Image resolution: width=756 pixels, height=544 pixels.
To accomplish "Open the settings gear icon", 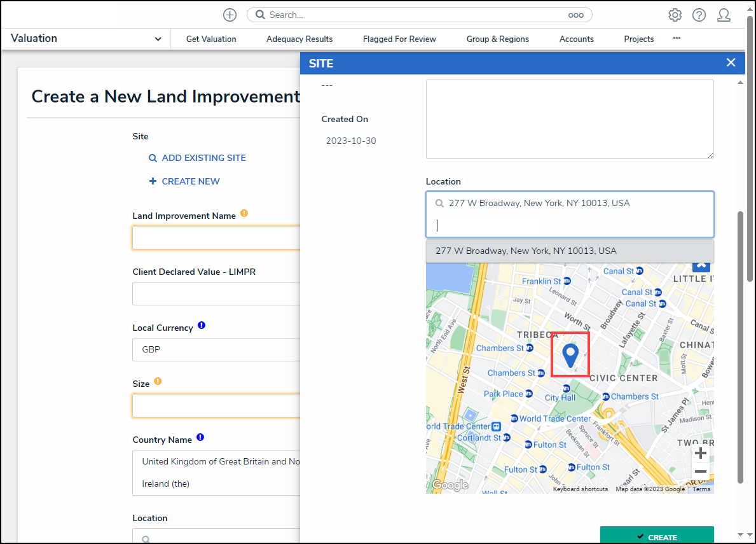I will tap(675, 15).
